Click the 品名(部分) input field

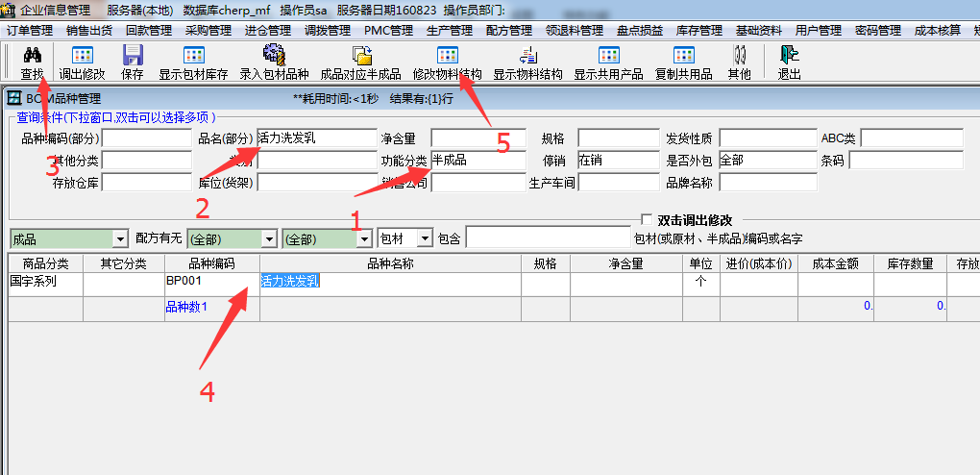pos(316,137)
